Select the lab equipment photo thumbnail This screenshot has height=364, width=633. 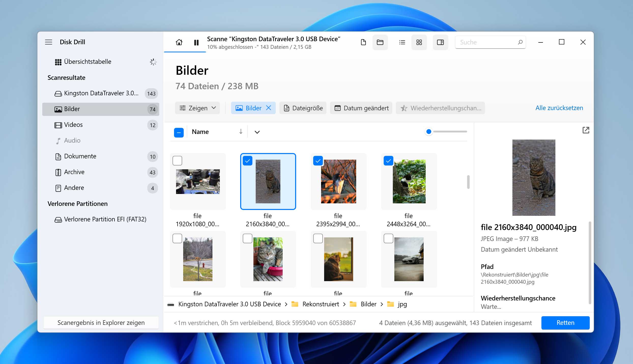pyautogui.click(x=198, y=181)
